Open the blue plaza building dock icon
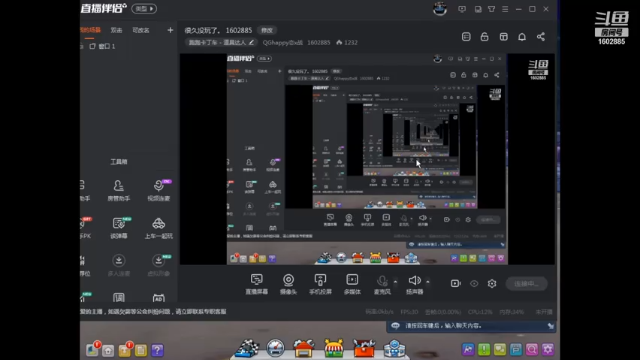The height and width of the screenshot is (360, 640). 394,349
